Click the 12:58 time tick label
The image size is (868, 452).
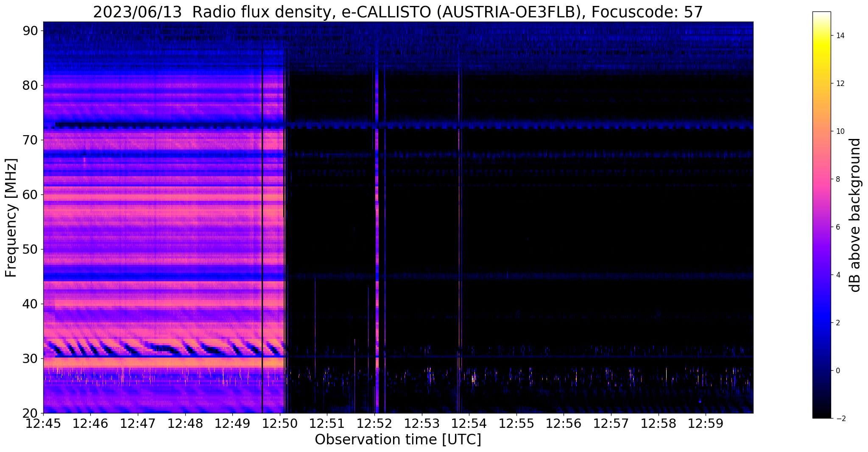click(659, 423)
